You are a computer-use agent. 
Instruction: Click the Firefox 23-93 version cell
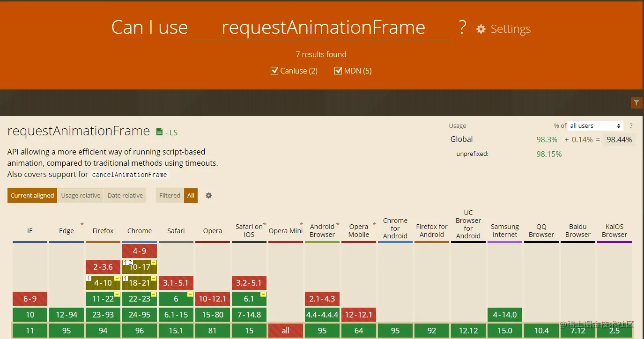click(103, 315)
